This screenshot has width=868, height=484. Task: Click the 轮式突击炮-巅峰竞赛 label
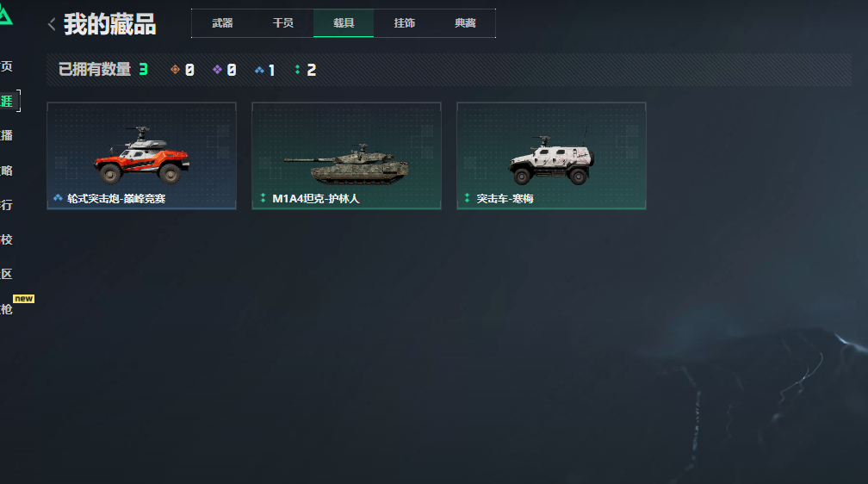116,199
